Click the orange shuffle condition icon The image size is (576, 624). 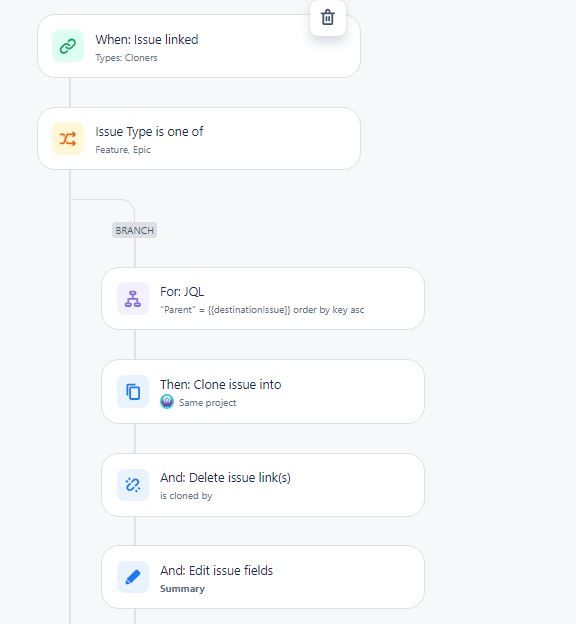[x=68, y=139]
